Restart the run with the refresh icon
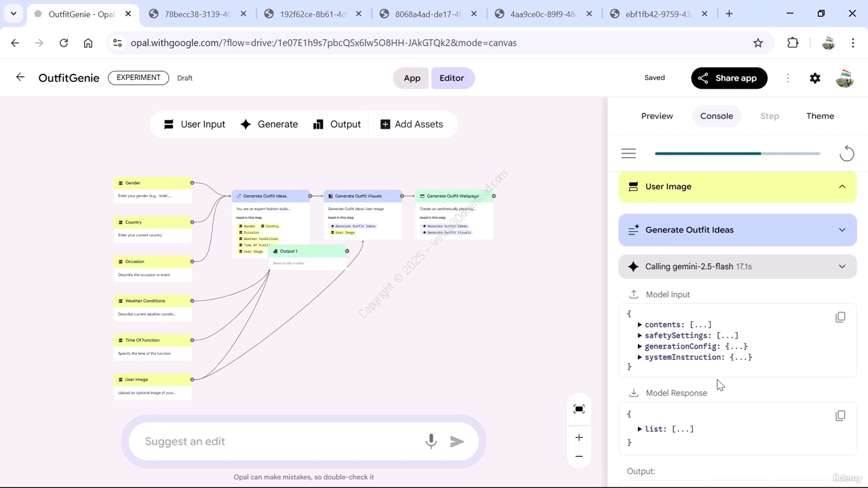The width and height of the screenshot is (868, 488). 847,154
